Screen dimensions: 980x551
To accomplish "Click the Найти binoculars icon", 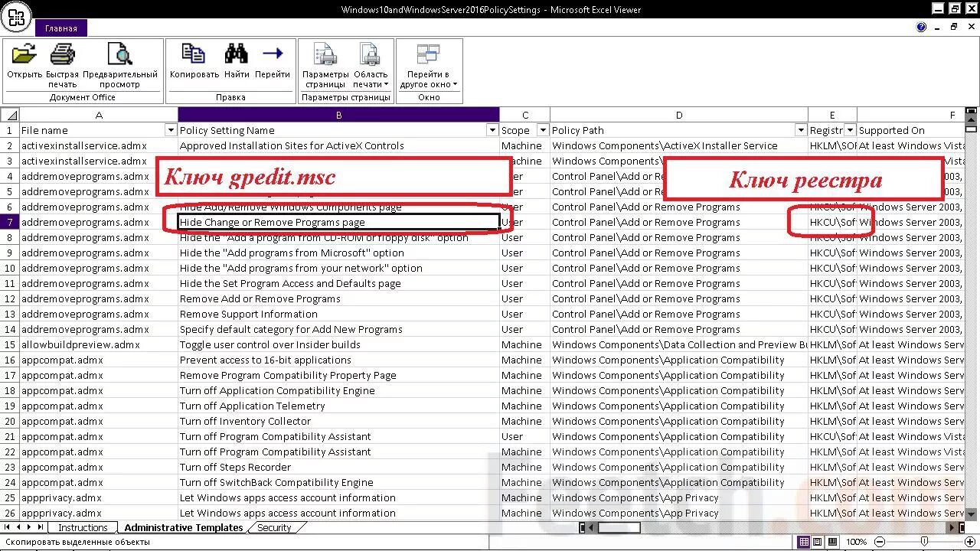I will tap(237, 54).
